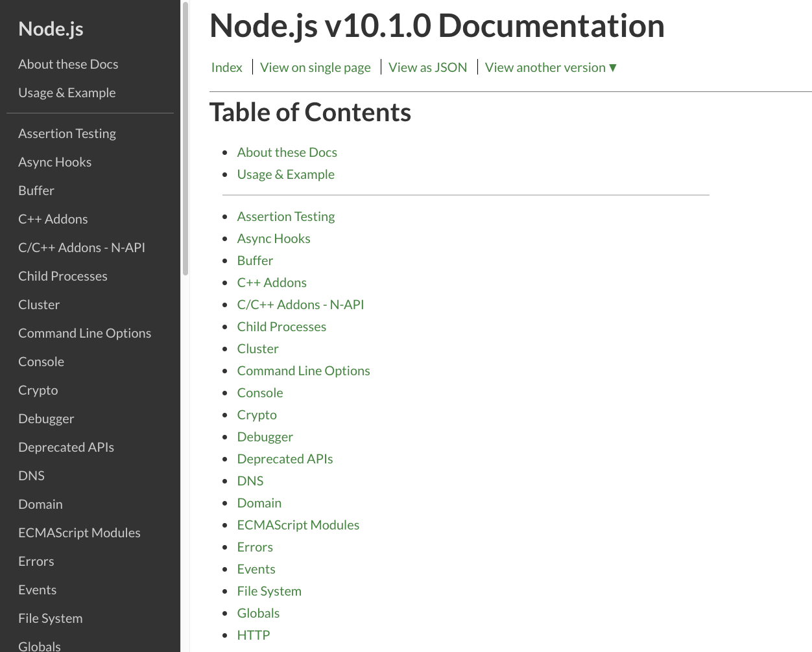This screenshot has width=812, height=652.
Task: Open Globals in the sidebar
Action: [x=40, y=646]
